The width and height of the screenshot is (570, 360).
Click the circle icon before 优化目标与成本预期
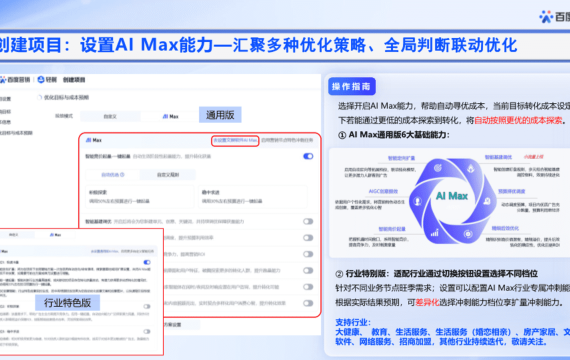click(x=40, y=97)
